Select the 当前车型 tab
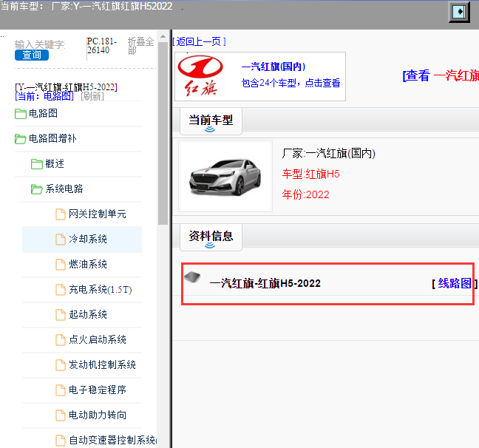Image resolution: width=479 pixels, height=448 pixels. 211,121
